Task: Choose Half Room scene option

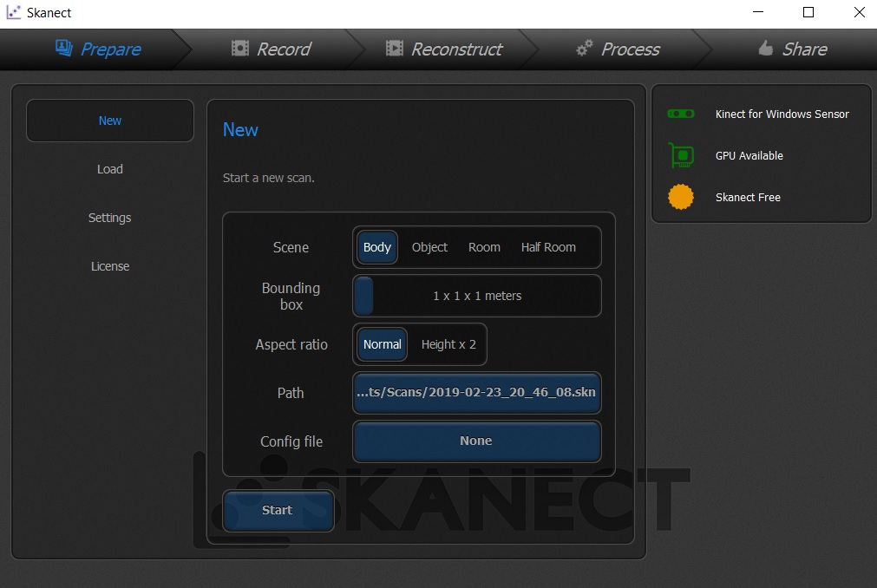Action: [x=548, y=247]
